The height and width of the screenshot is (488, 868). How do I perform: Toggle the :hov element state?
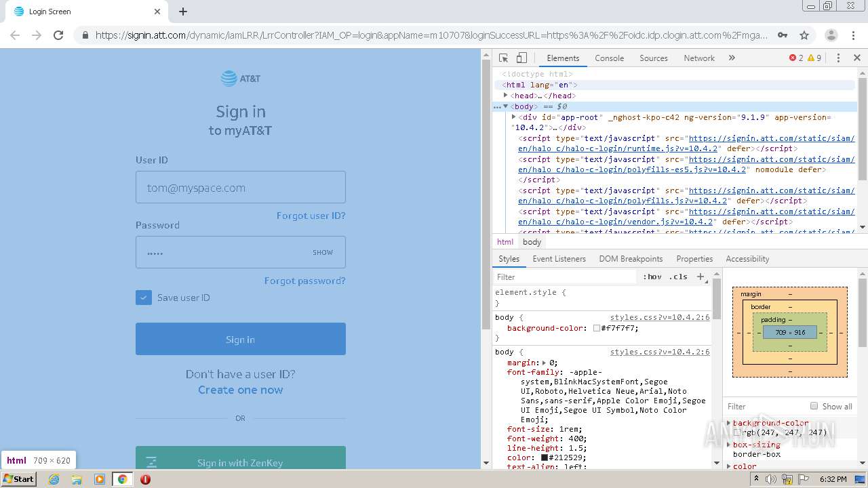tap(652, 277)
